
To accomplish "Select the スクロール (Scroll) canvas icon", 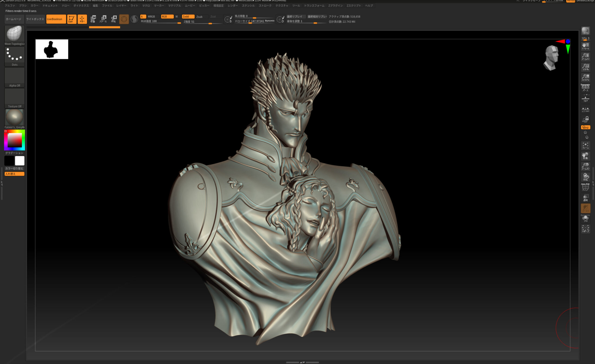I will (585, 46).
